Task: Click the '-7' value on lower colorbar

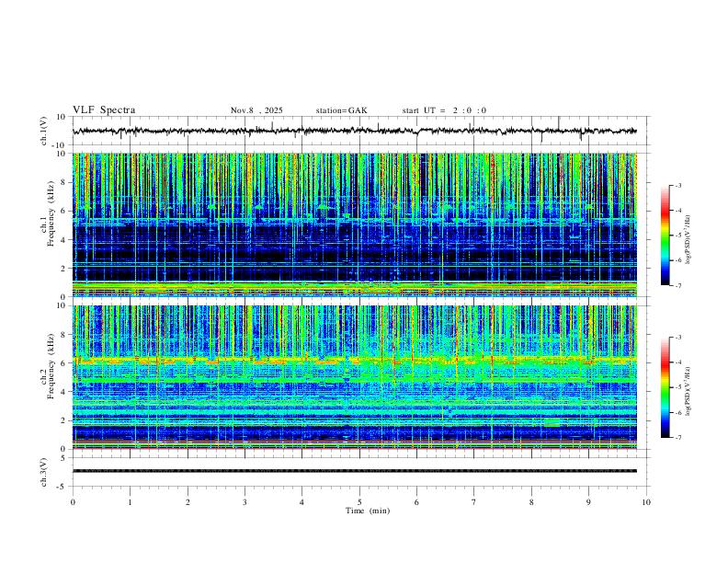Action: (678, 438)
